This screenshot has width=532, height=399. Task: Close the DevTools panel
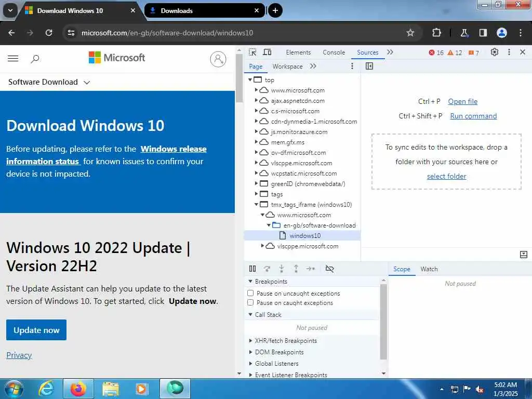[523, 52]
